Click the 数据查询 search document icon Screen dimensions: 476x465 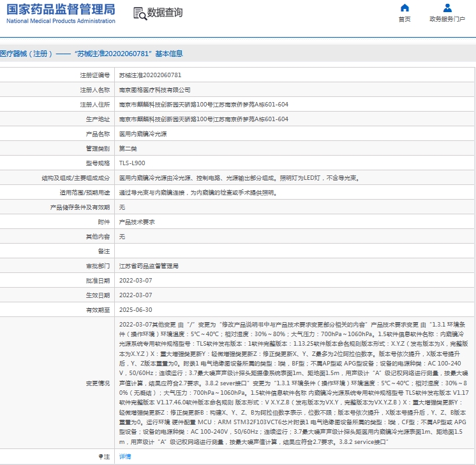click(x=140, y=13)
